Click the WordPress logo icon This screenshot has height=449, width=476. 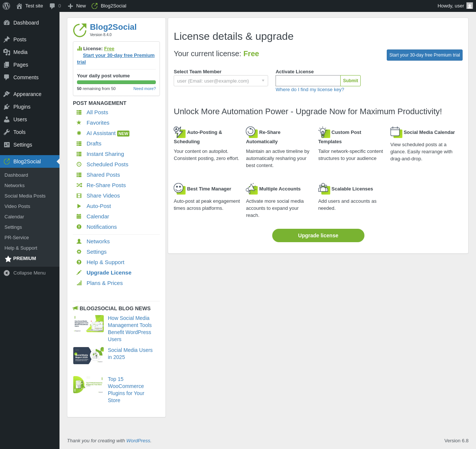pos(6,6)
